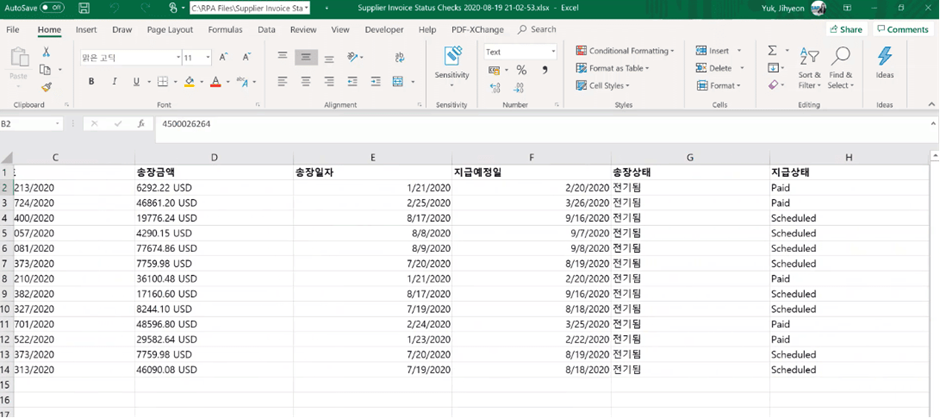Click the Align Right icon

click(x=329, y=81)
